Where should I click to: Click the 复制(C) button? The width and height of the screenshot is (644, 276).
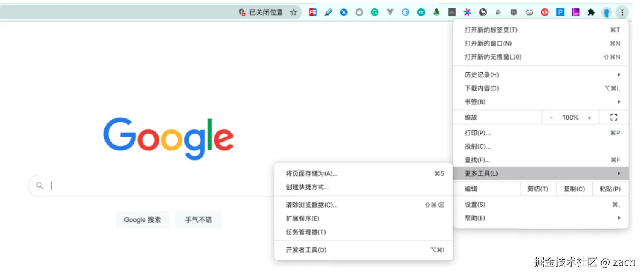(574, 189)
